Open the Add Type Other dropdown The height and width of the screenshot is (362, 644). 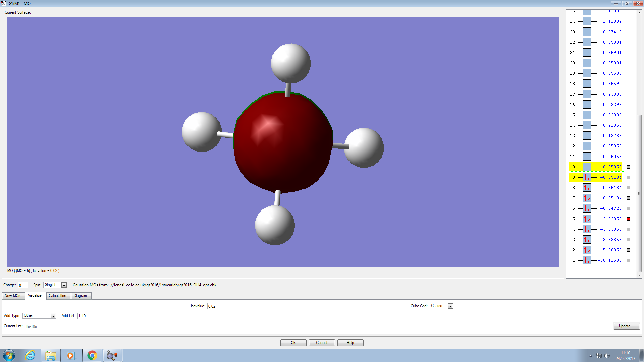(x=53, y=316)
